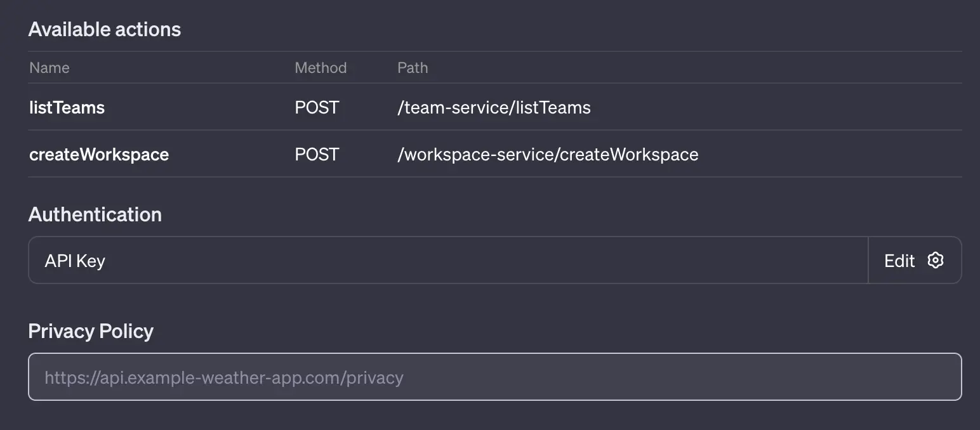Image resolution: width=980 pixels, height=430 pixels.
Task: Click the Available actions heading
Action: (104, 29)
